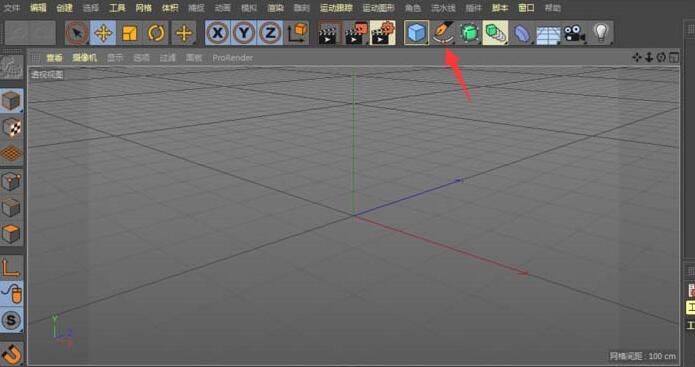Open the 编辑 menu
The height and width of the screenshot is (367, 695).
[x=38, y=8]
